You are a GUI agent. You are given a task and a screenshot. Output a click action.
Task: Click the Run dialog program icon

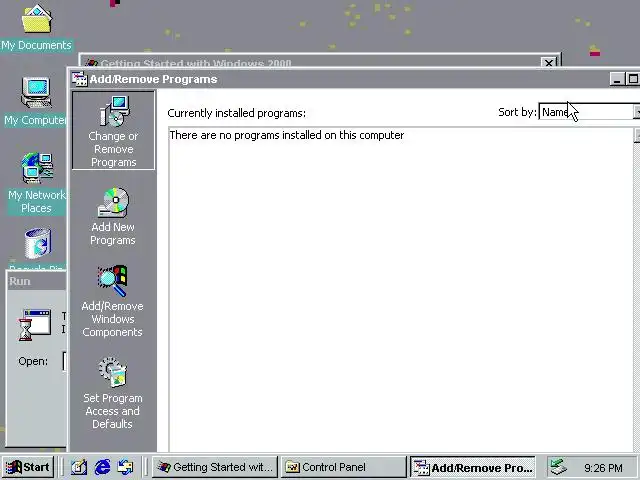click(35, 324)
